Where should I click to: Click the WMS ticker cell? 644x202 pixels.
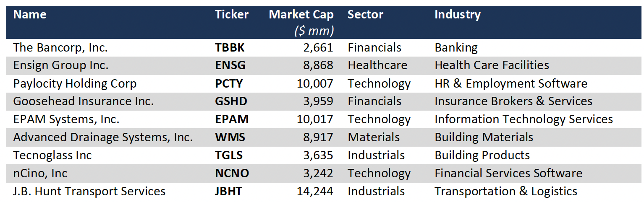(230, 137)
